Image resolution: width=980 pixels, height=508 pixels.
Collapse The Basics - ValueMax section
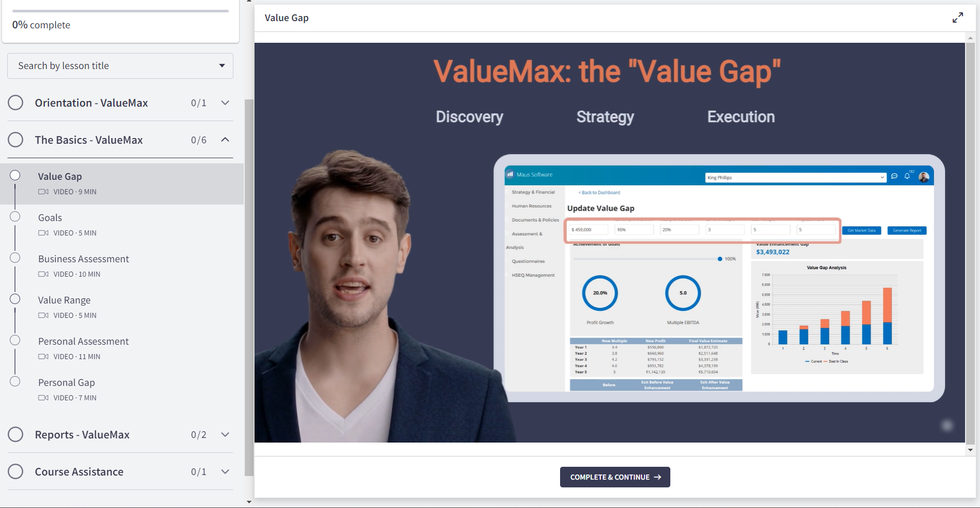coord(225,139)
